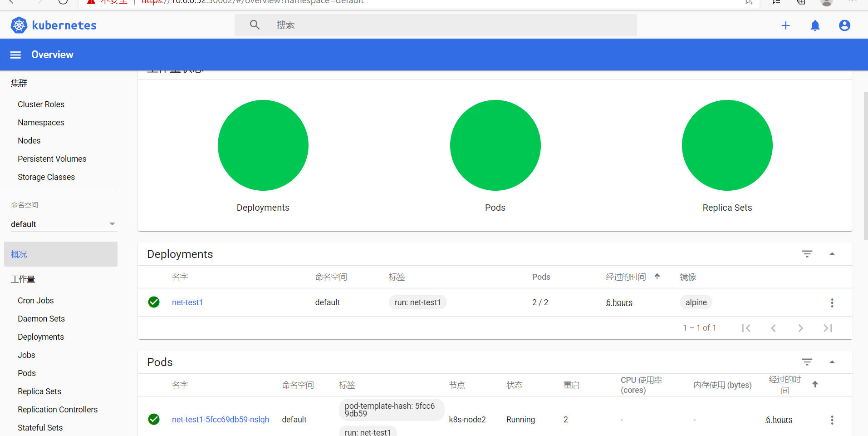Open Cron Jobs in sidebar

point(35,301)
